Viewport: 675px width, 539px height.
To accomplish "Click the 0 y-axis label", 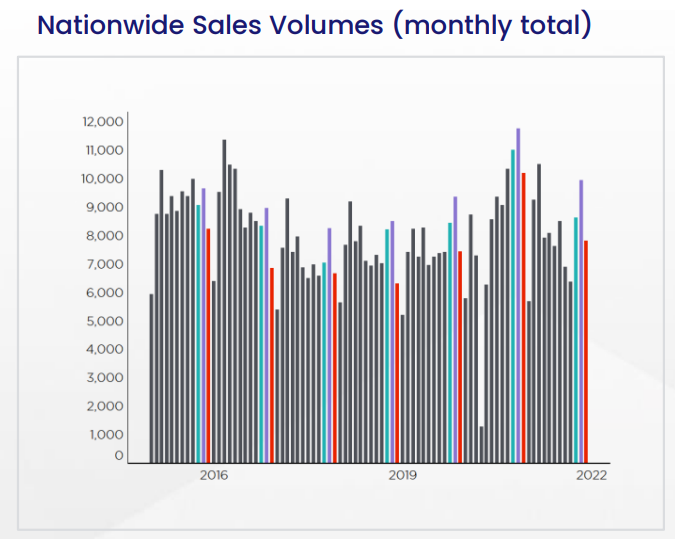I will pos(119,455).
